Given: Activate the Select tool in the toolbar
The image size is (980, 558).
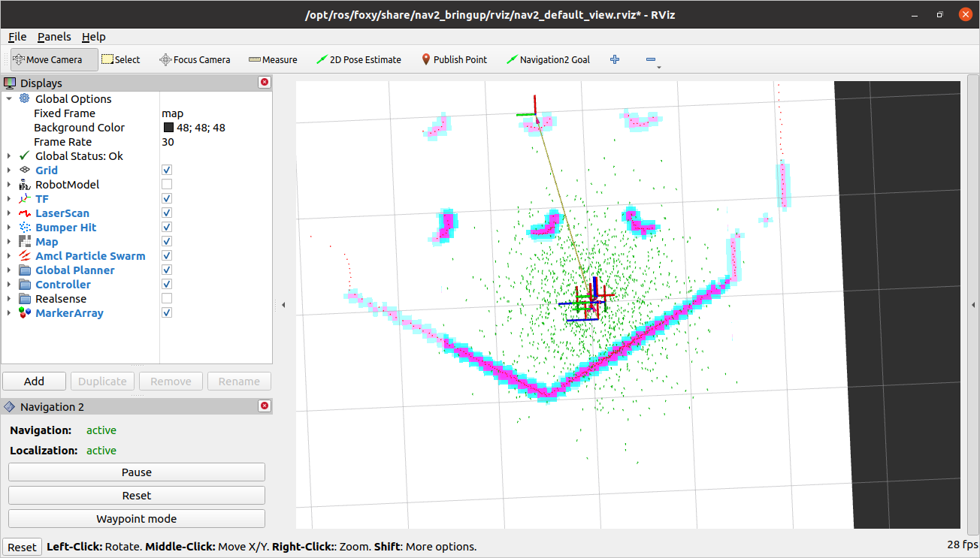Looking at the screenshot, I should (120, 59).
